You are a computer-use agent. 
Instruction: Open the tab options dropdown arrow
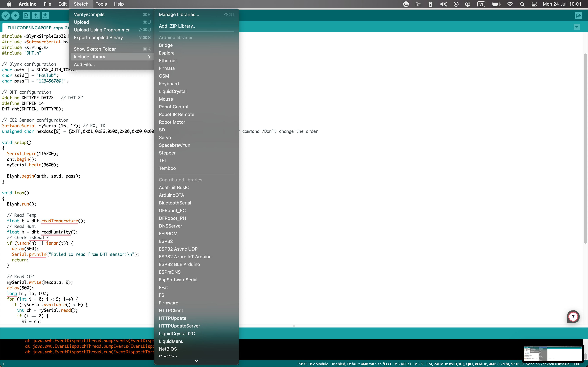pos(577,27)
